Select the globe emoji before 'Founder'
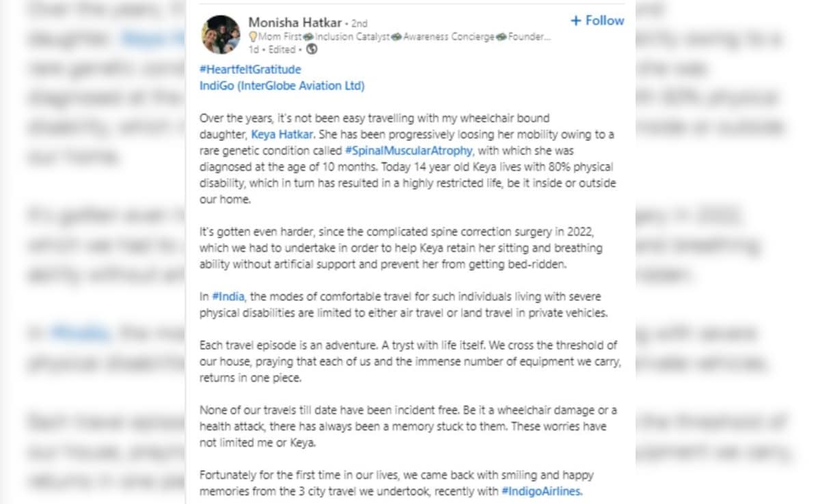This screenshot has width=820, height=504. coord(502,36)
